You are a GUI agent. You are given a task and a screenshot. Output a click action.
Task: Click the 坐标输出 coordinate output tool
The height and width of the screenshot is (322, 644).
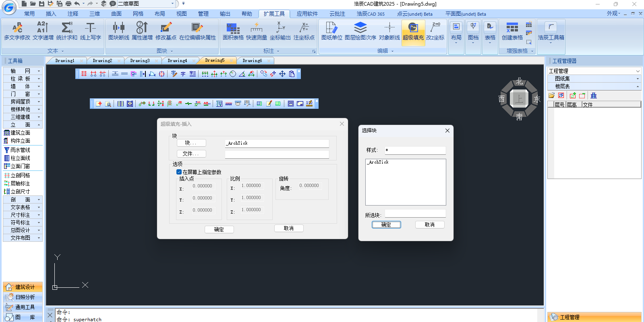[x=280, y=31]
